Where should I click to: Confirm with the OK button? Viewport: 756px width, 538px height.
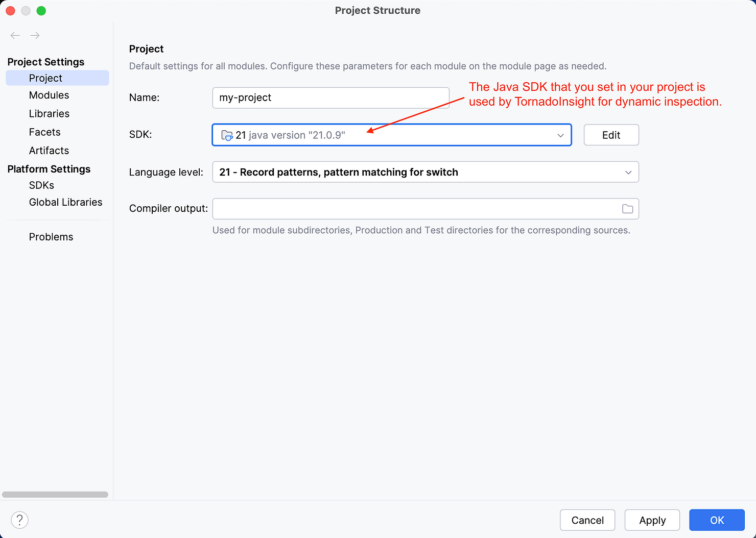point(717,520)
